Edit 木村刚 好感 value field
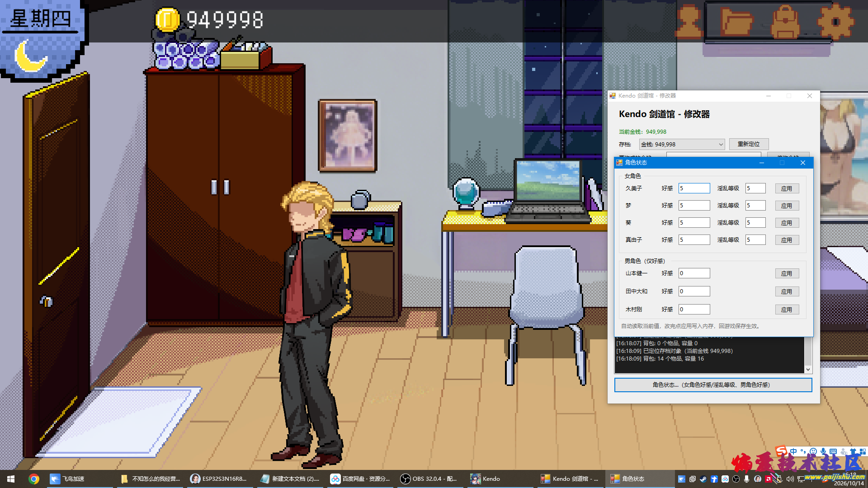 coord(694,310)
